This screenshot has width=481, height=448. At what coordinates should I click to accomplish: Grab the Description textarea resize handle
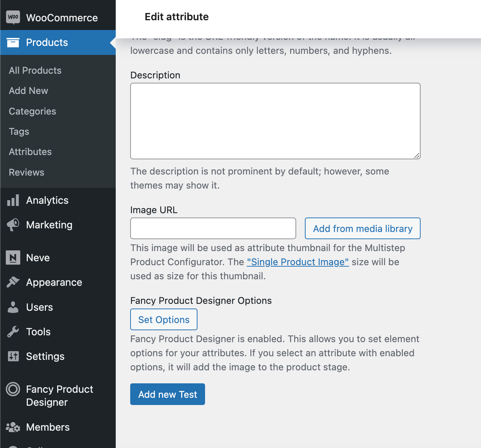click(417, 155)
